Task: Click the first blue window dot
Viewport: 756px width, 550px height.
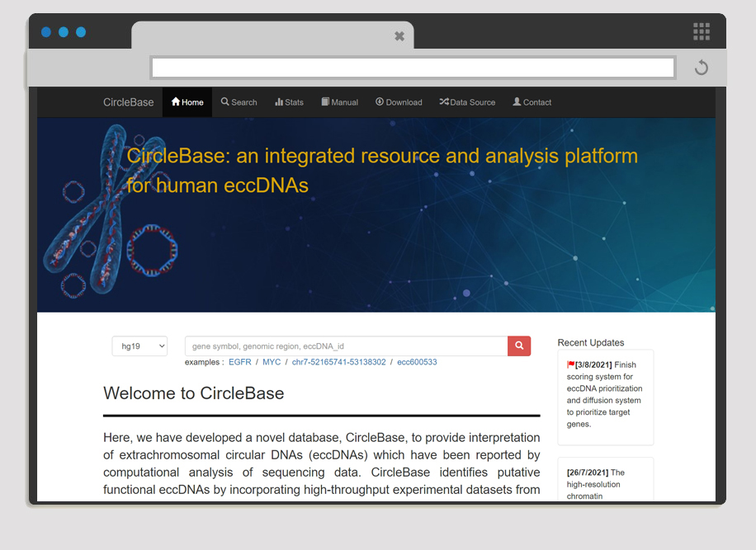Action: coord(46,32)
